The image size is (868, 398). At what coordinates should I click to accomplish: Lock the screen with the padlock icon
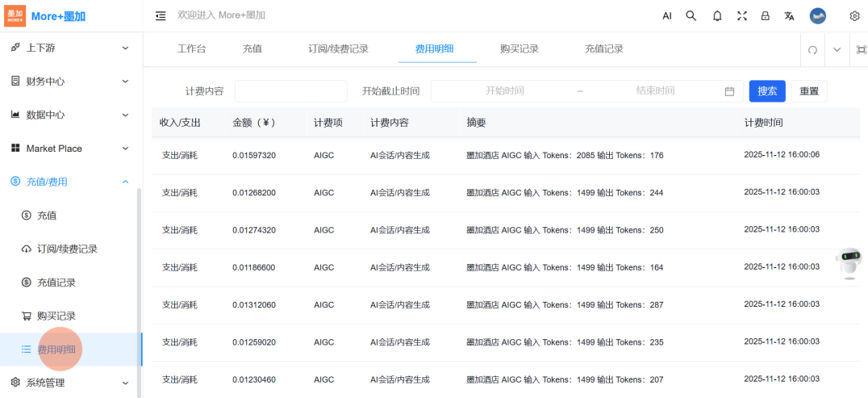coord(766,15)
